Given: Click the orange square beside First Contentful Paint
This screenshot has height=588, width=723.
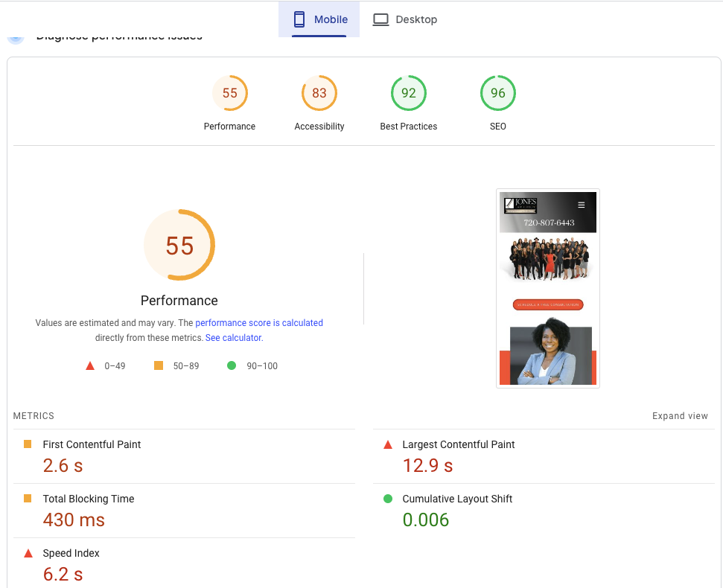Looking at the screenshot, I should click(x=28, y=444).
